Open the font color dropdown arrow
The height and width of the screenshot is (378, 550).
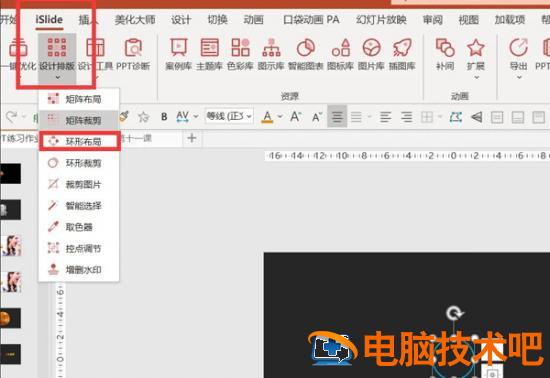280,116
